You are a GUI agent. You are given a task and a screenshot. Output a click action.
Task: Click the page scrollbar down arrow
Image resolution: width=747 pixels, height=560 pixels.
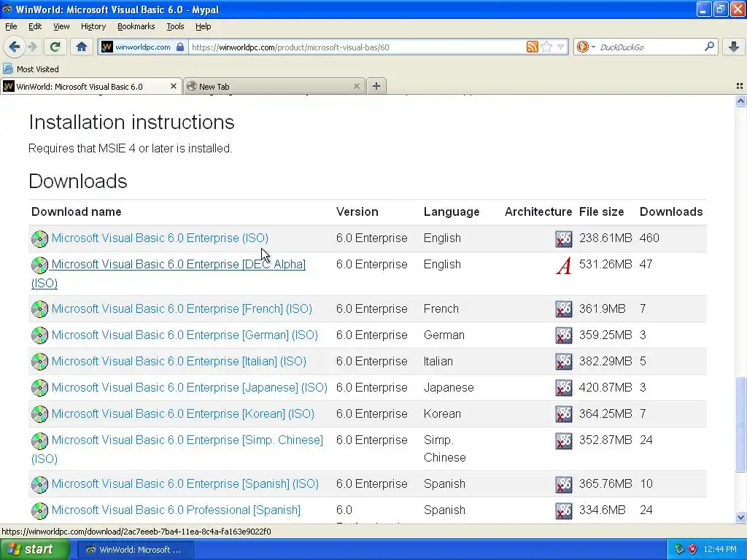[x=740, y=517]
